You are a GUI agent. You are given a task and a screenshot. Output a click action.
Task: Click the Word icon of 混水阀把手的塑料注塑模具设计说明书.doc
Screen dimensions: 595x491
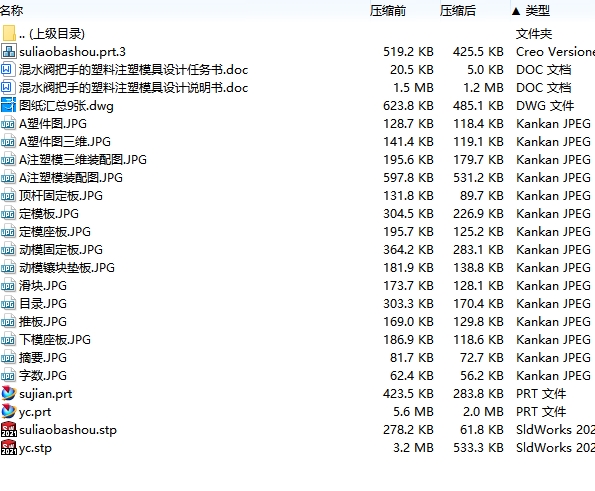click(8, 87)
